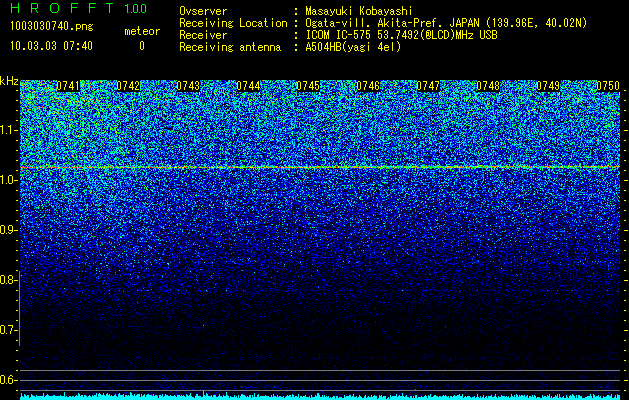
Task: Select the filename 1003030740.png
Action: [52, 26]
